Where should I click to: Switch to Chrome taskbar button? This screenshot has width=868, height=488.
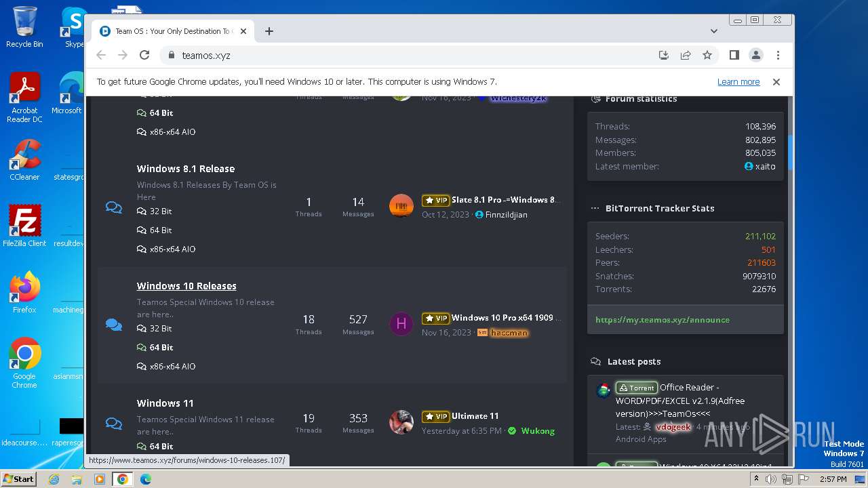click(x=123, y=479)
